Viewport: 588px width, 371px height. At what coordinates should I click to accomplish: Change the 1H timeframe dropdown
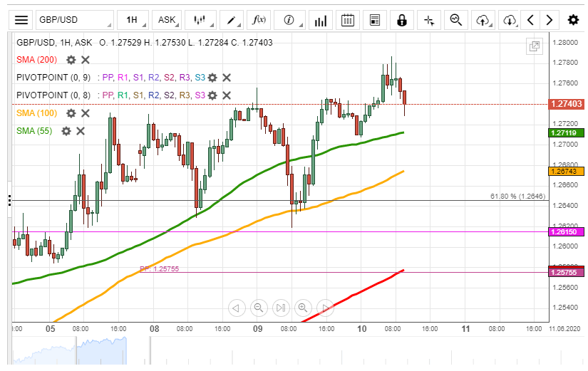[x=133, y=20]
